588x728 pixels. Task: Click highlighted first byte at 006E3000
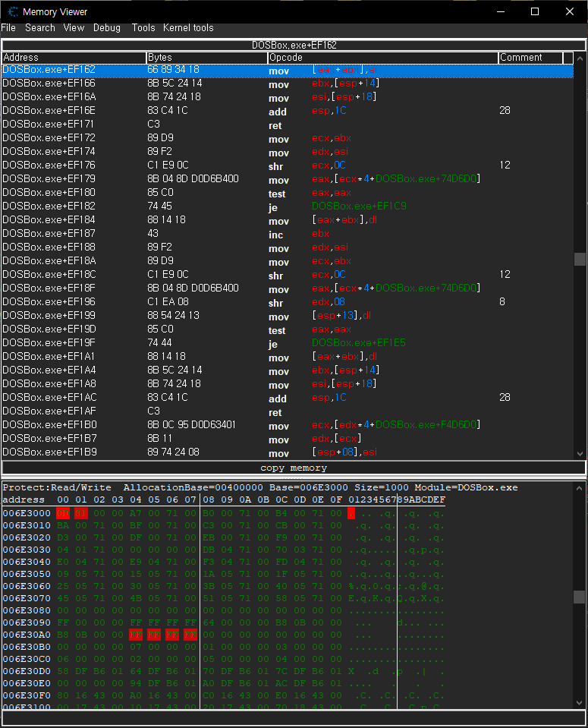click(63, 513)
